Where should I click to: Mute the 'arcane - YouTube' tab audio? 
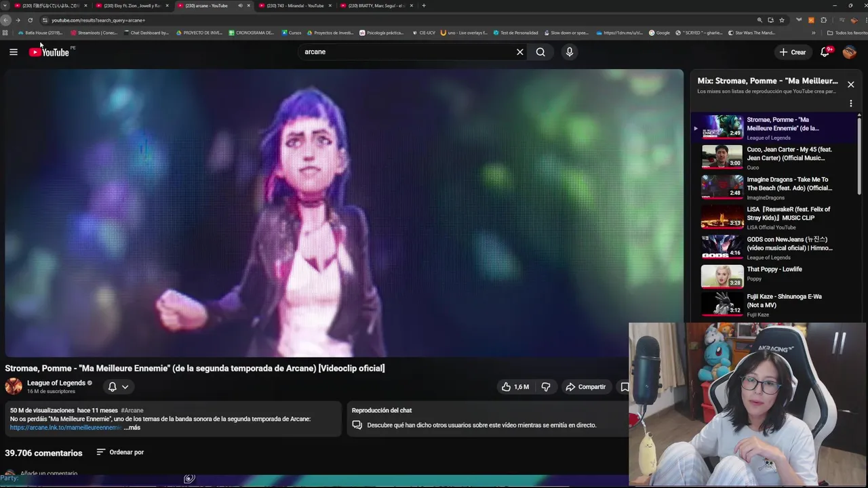pos(240,5)
